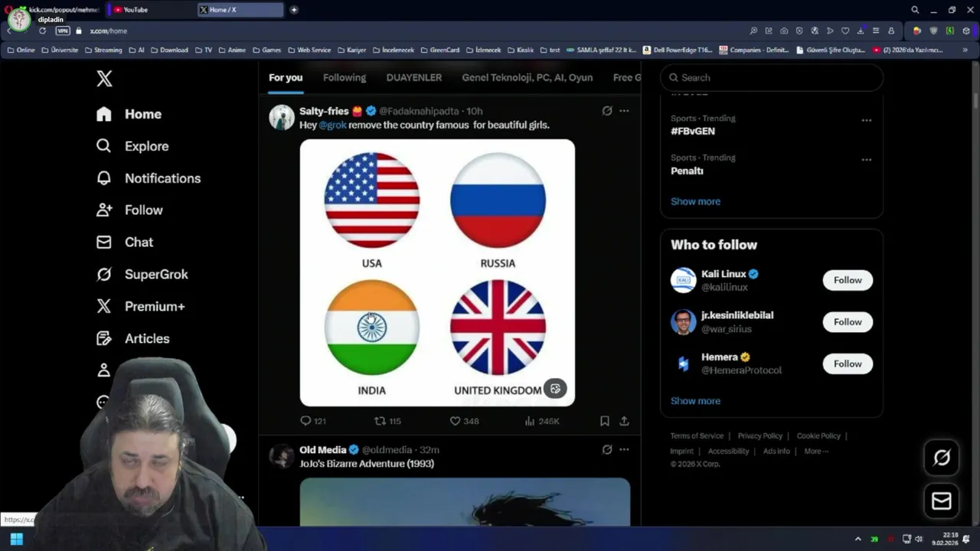Reply to the Salty-fries post
Image resolution: width=980 pixels, height=551 pixels.
click(x=313, y=421)
